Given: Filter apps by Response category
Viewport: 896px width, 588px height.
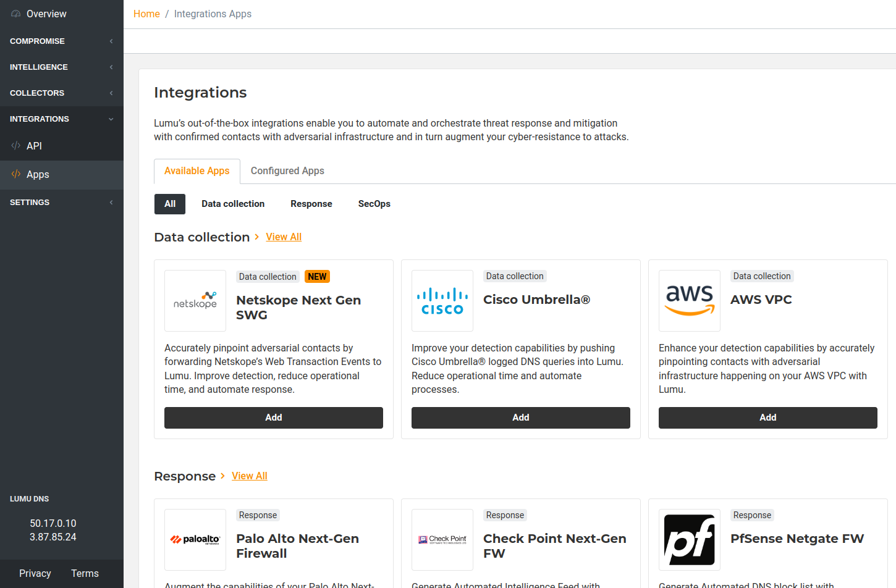Looking at the screenshot, I should point(311,204).
